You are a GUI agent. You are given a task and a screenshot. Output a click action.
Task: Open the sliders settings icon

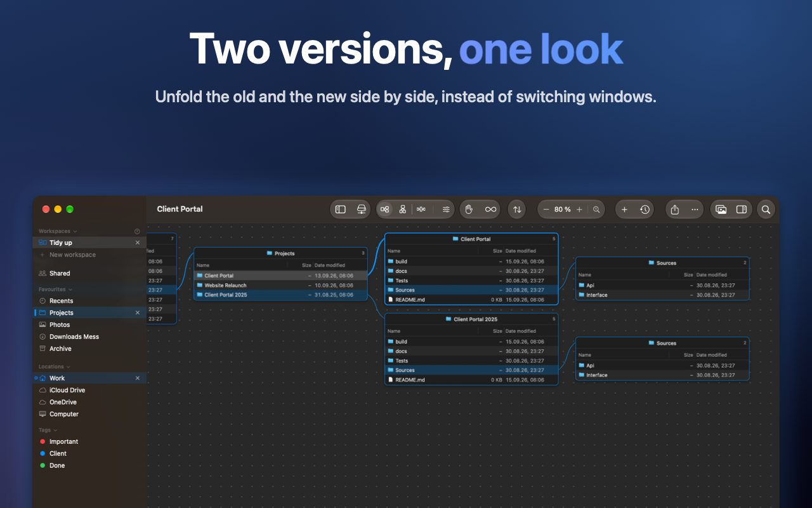coord(446,210)
